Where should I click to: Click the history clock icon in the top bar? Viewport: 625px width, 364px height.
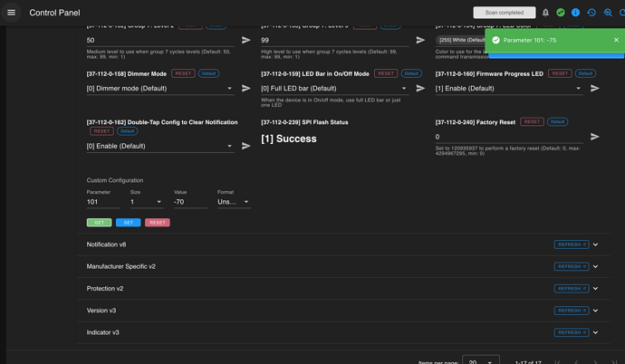(x=591, y=13)
